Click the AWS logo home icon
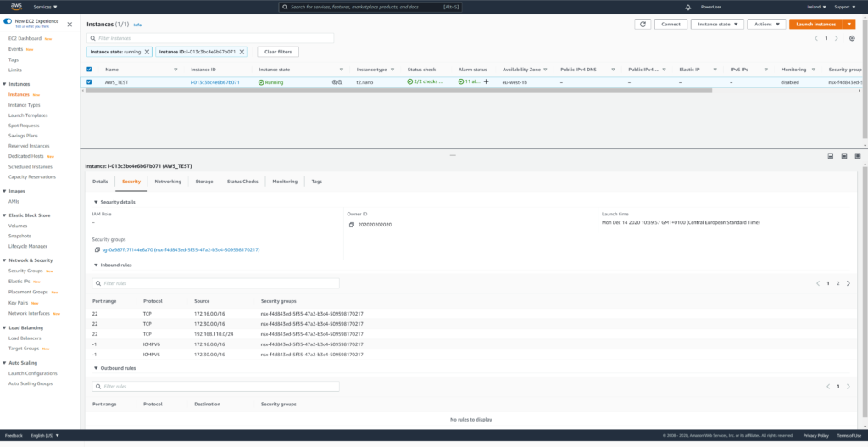 point(16,7)
